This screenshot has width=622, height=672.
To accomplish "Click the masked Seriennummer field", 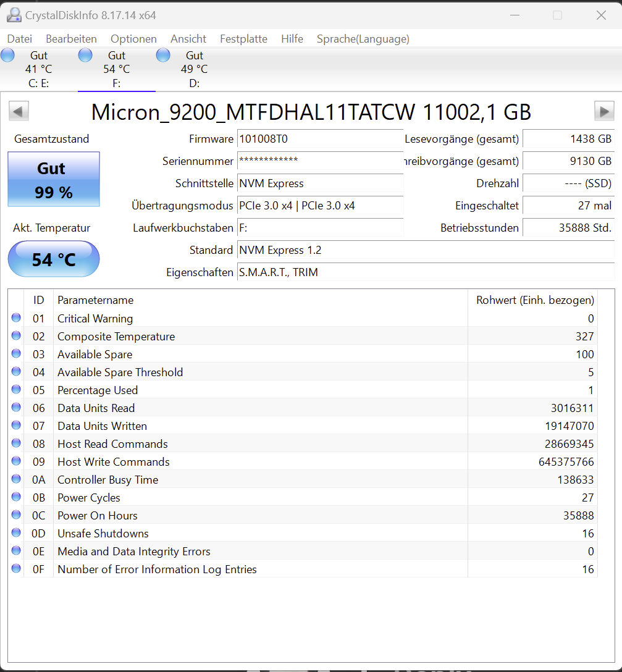I will coord(320,161).
